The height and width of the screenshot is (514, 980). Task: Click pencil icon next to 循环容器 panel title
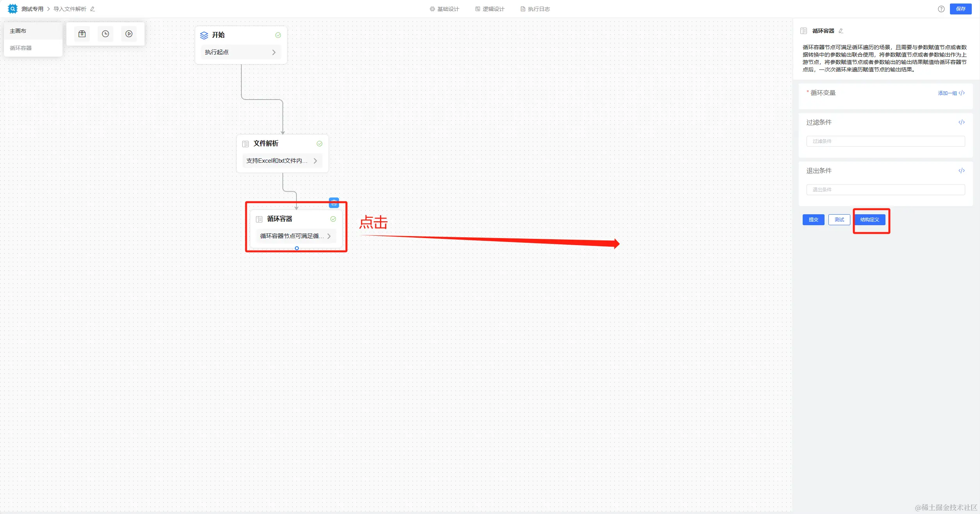(841, 31)
